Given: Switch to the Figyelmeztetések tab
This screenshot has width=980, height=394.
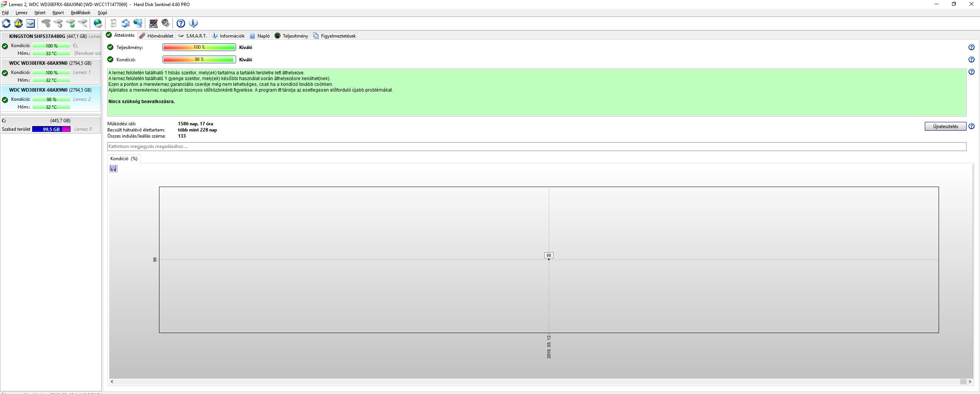Looking at the screenshot, I should pos(335,36).
